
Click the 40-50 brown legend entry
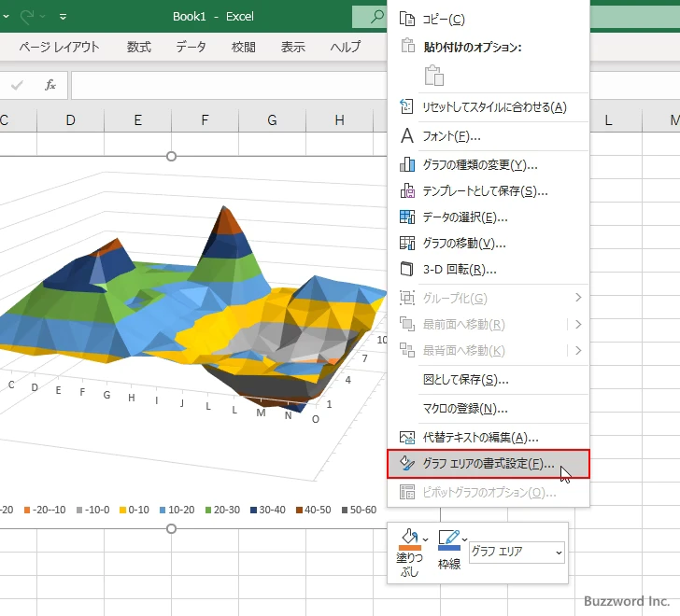(314, 510)
